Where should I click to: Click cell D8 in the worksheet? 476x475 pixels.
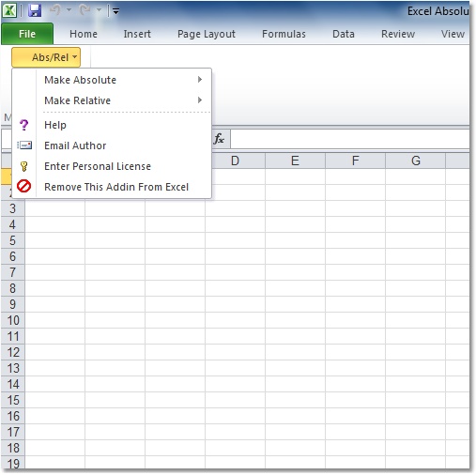pyautogui.click(x=235, y=288)
